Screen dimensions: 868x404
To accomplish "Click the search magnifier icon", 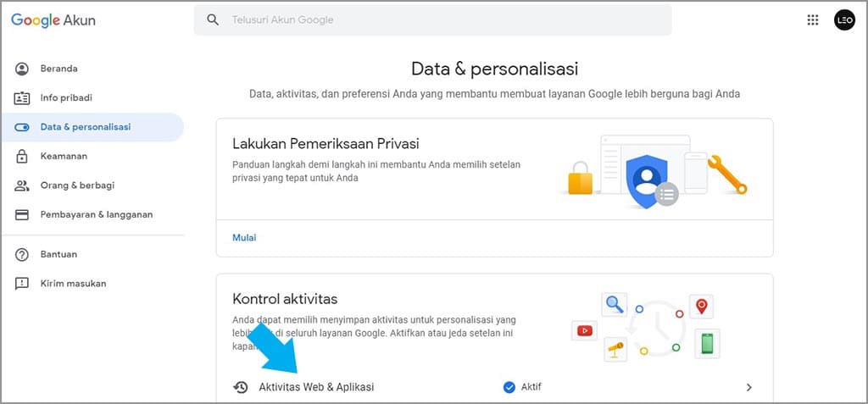I will click(x=213, y=20).
